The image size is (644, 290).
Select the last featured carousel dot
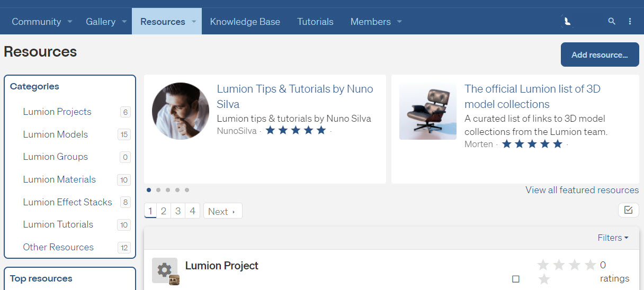tap(187, 190)
